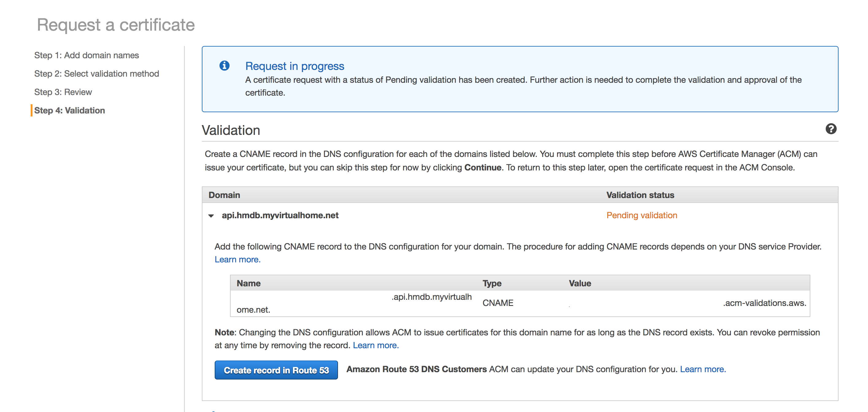The width and height of the screenshot is (868, 412).
Task: Go to Step 2: Select validation method
Action: 96,74
